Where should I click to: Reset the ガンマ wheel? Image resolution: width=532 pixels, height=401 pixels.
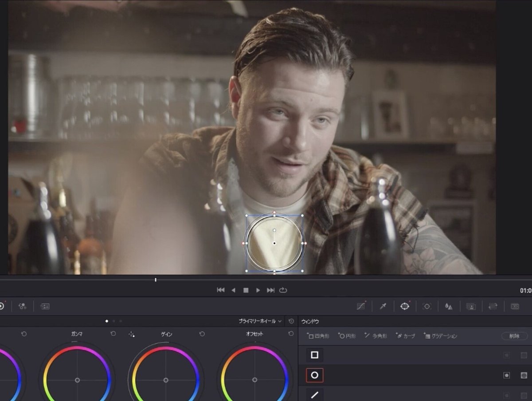click(x=113, y=334)
